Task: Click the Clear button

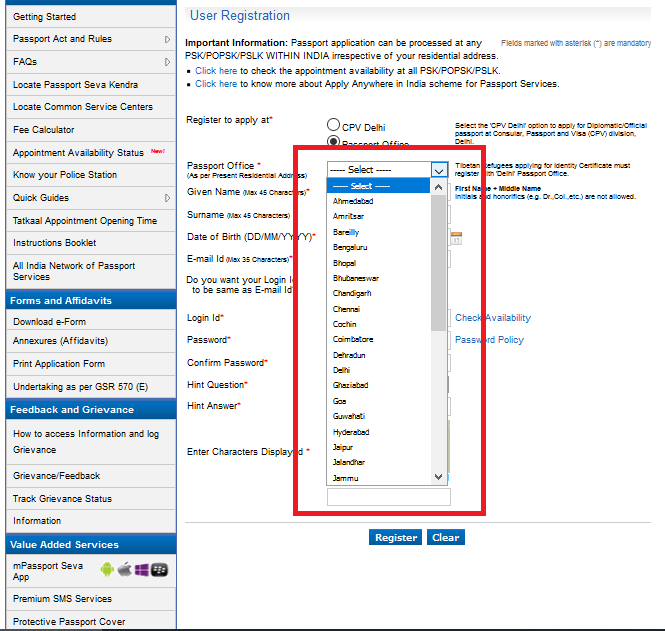Action: point(446,537)
